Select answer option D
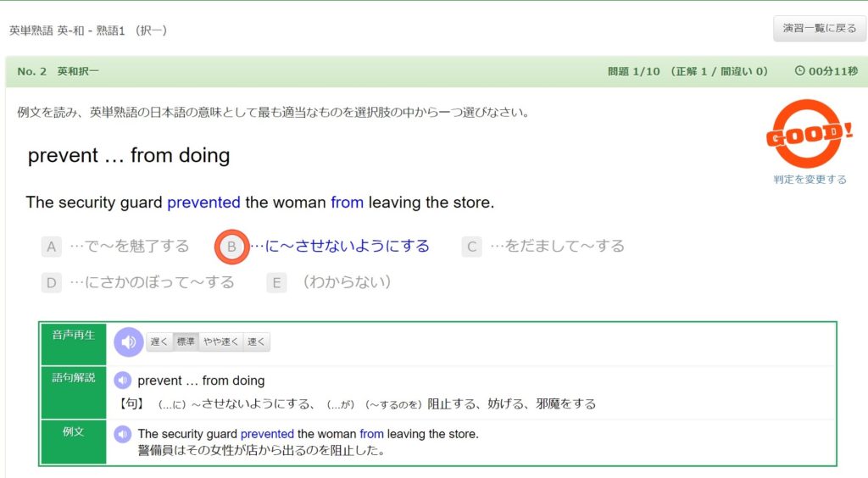Screen dimensions: 868x478 tap(51, 283)
